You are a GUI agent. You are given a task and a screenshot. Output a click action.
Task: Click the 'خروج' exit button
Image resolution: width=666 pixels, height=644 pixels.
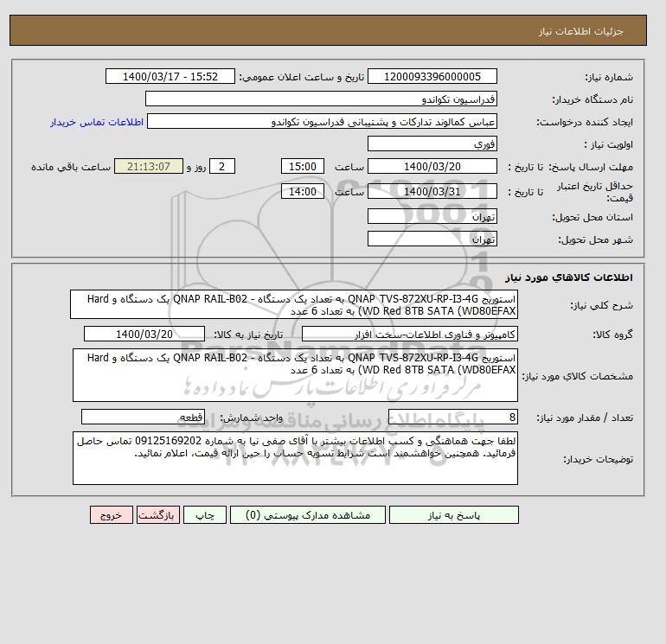(x=112, y=515)
